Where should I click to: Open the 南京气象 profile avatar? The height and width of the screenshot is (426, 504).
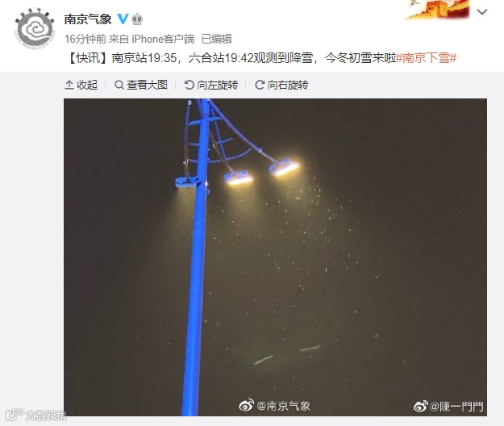point(35,28)
